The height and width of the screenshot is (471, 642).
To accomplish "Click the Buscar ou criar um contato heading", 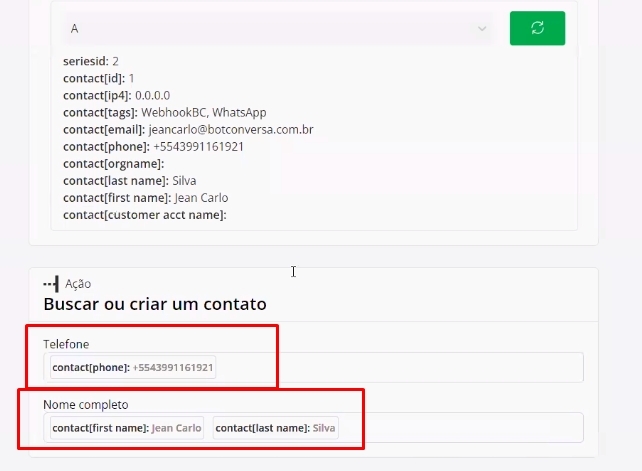I will pyautogui.click(x=155, y=303).
